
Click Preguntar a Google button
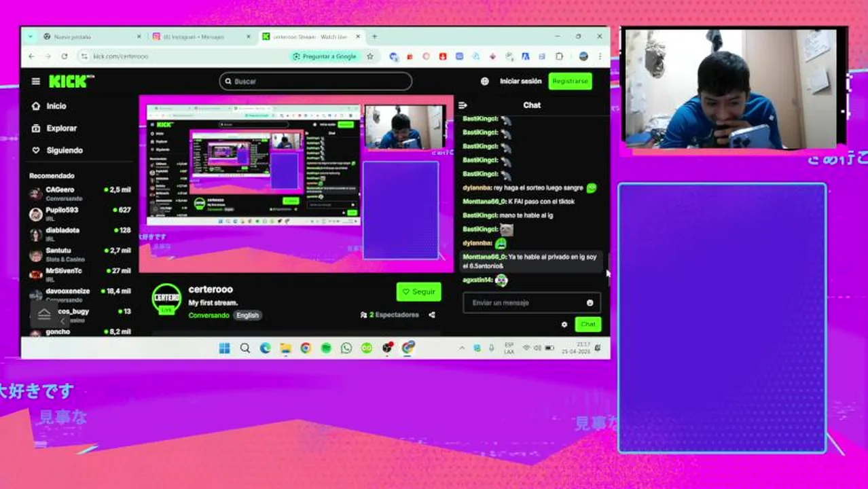pos(325,56)
